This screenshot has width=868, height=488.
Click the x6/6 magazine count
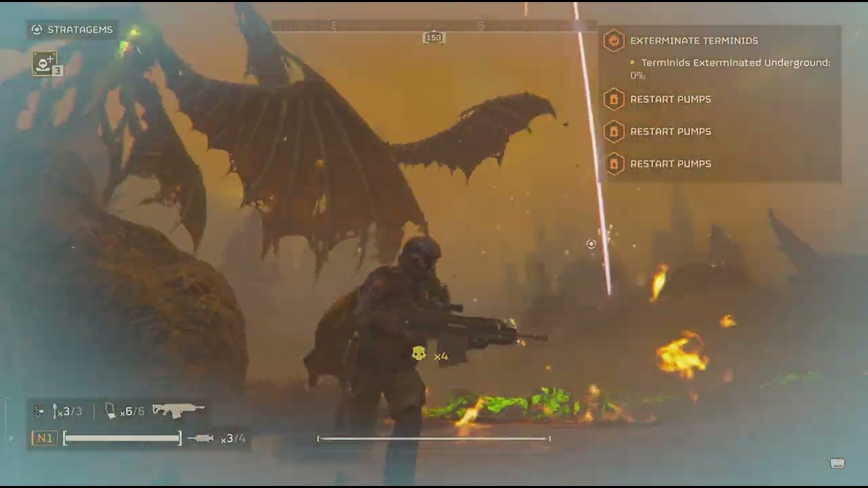[132, 411]
